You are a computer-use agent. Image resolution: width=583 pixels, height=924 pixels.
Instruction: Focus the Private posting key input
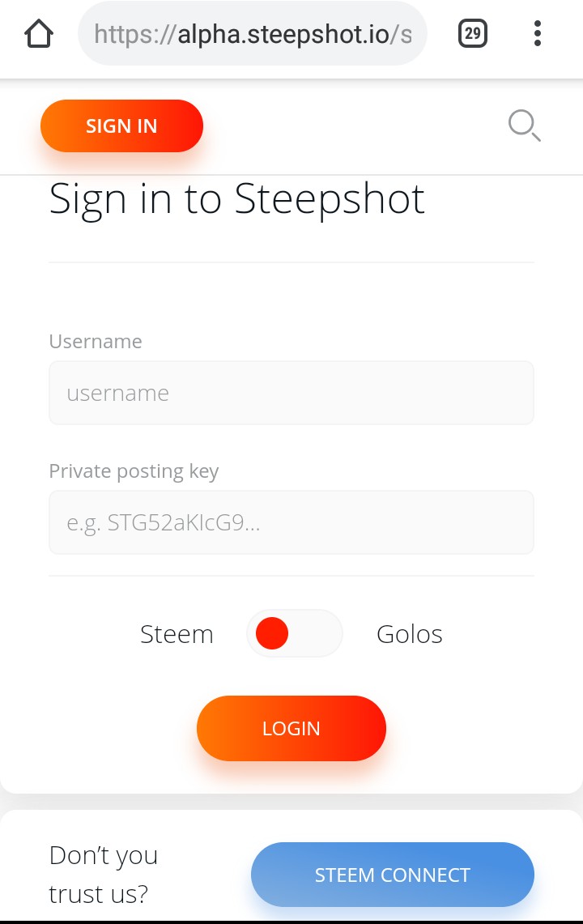point(291,522)
